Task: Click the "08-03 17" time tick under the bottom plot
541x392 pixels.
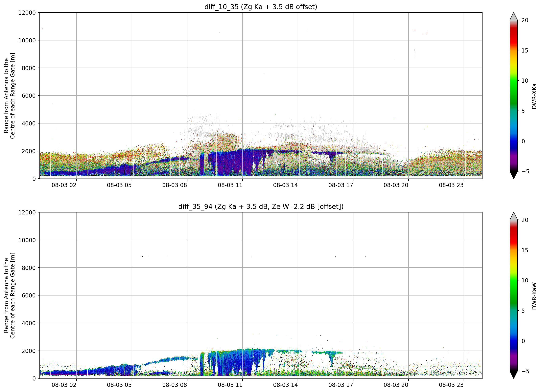Action: point(341,385)
